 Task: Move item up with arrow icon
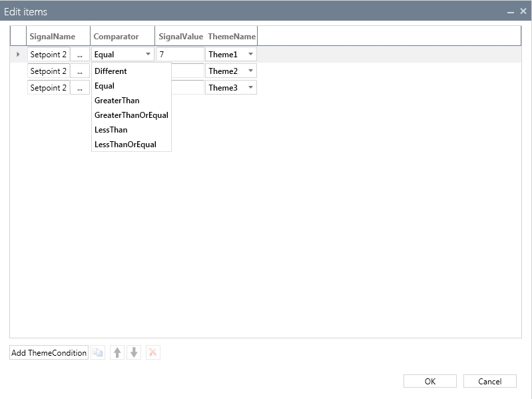pyautogui.click(x=117, y=353)
